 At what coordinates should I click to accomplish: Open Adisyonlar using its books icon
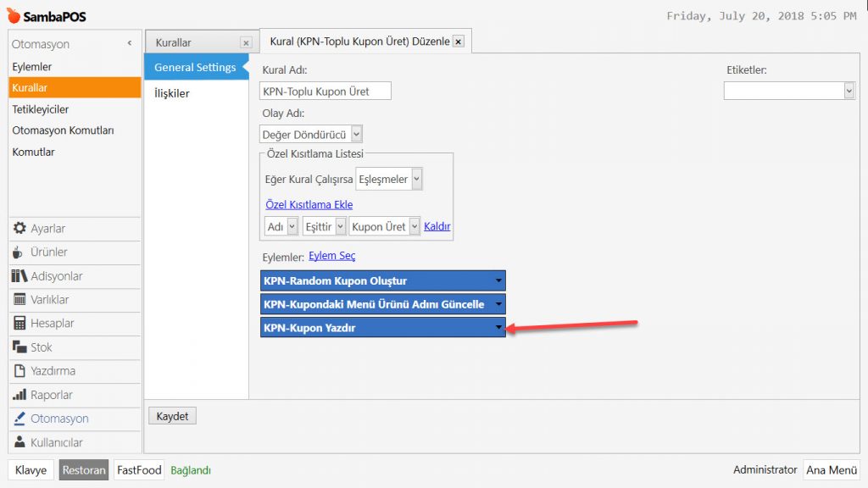point(19,276)
